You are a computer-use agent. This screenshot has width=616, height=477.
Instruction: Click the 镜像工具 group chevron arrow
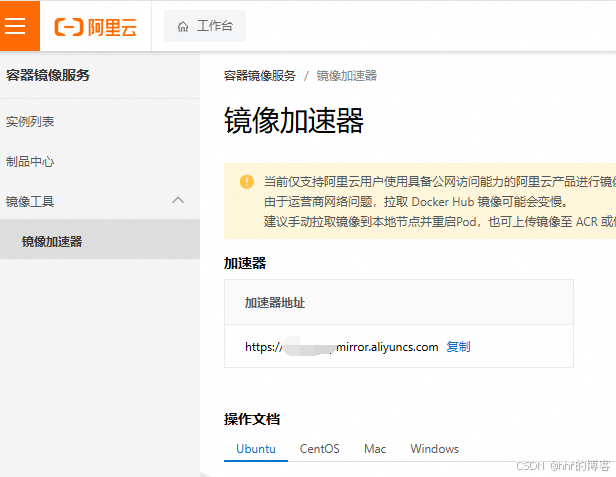click(x=178, y=200)
